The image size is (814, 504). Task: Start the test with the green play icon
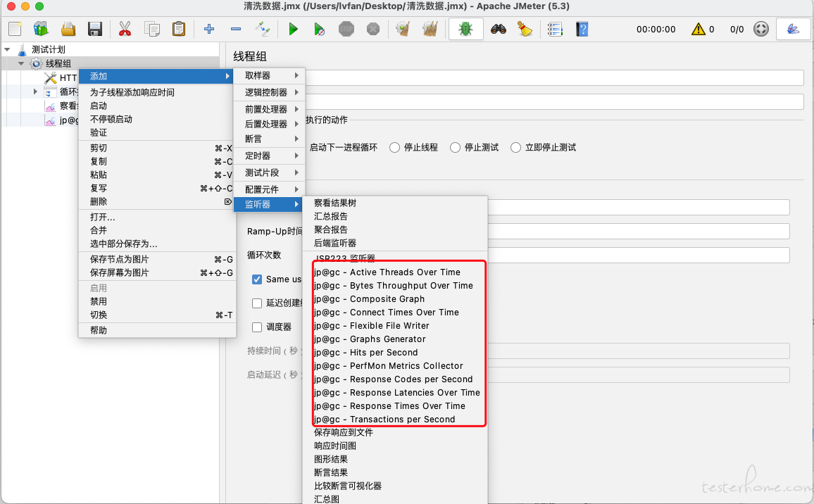pyautogui.click(x=294, y=29)
